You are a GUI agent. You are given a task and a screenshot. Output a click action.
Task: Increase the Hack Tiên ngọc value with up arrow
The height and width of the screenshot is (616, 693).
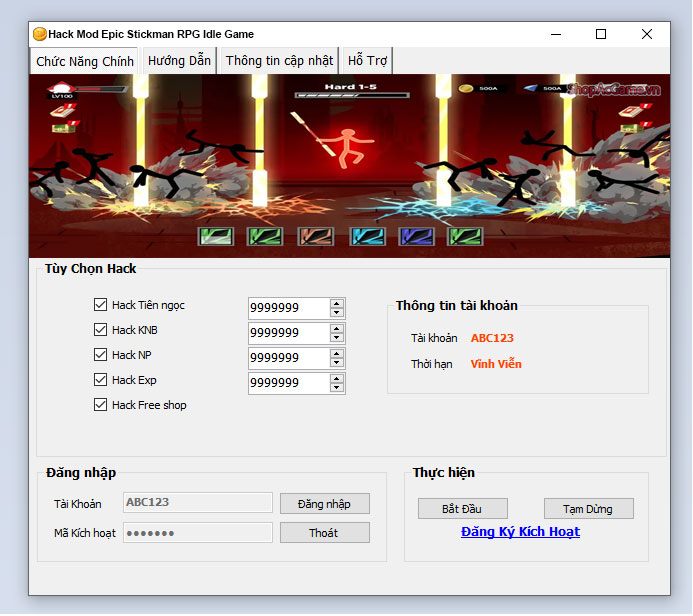click(337, 303)
